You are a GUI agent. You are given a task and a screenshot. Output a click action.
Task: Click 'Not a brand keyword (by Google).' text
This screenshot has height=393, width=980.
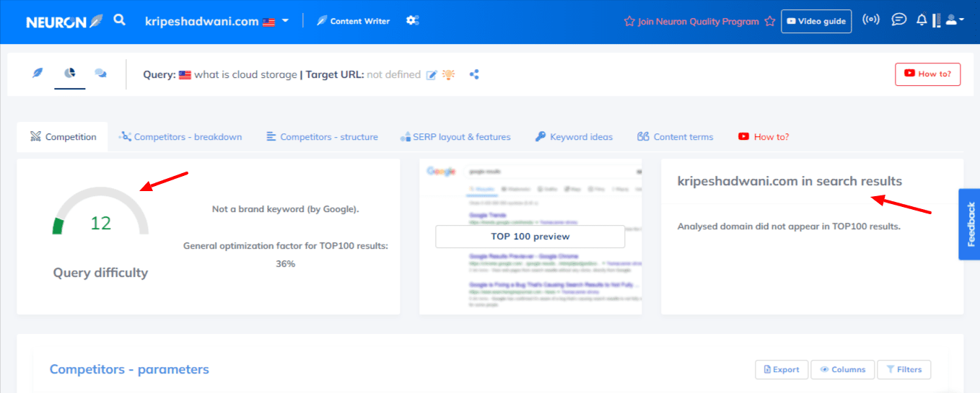pos(286,209)
